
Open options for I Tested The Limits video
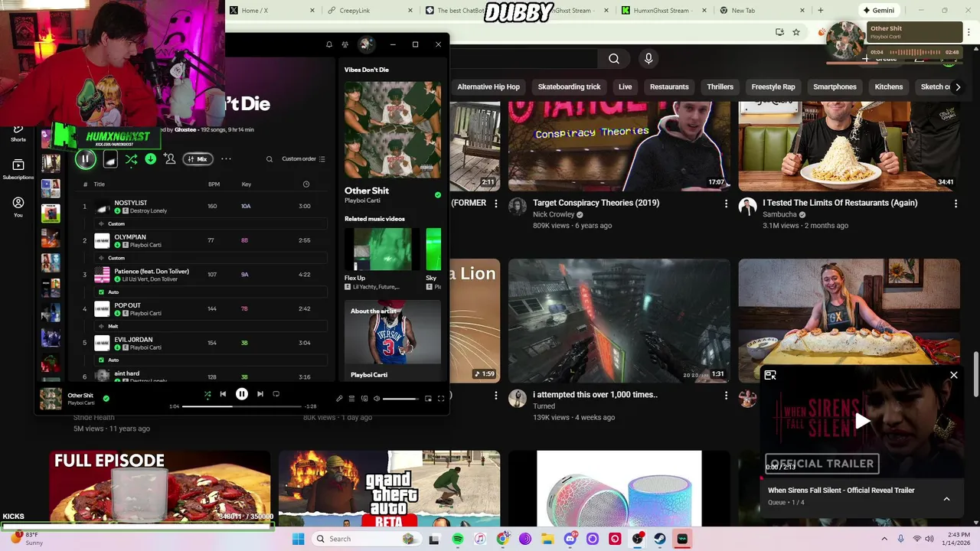(x=955, y=204)
